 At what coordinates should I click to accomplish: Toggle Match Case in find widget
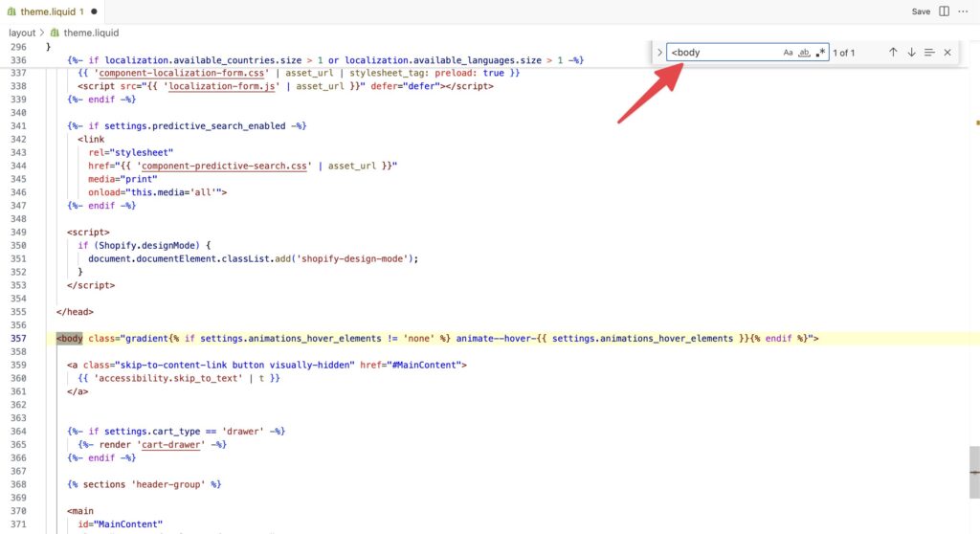coord(788,53)
